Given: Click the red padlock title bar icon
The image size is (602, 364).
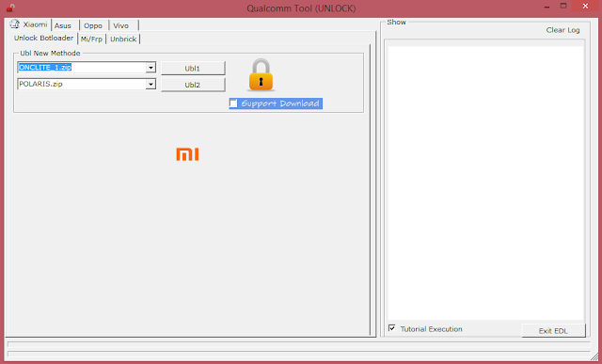Looking at the screenshot, I should (x=10, y=8).
